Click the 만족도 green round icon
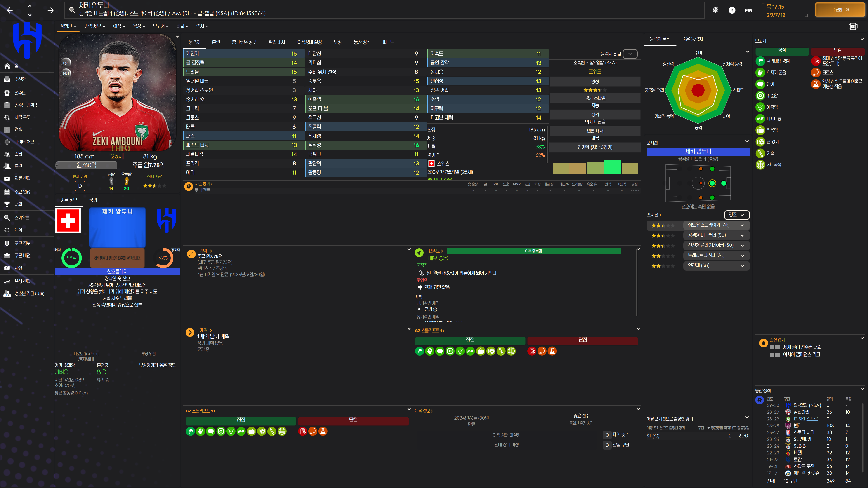Image resolution: width=868 pixels, height=488 pixels. coord(419,252)
